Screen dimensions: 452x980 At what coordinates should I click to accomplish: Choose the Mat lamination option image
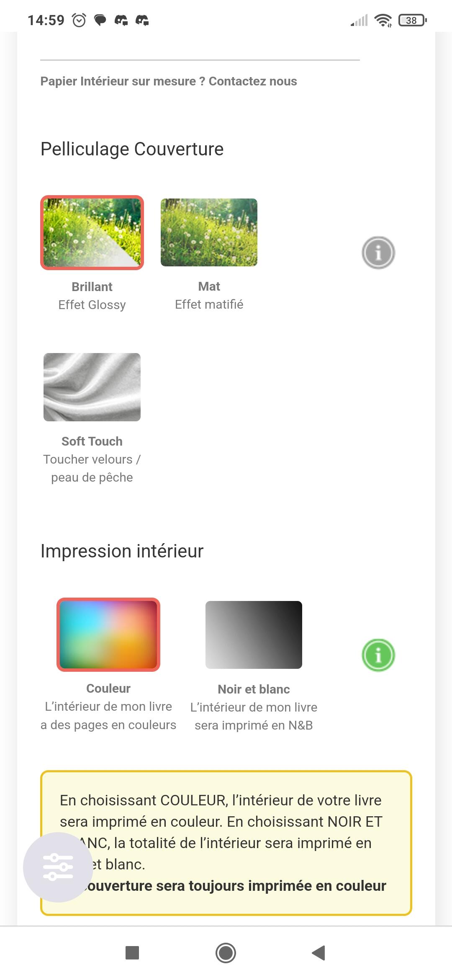pyautogui.click(x=209, y=232)
